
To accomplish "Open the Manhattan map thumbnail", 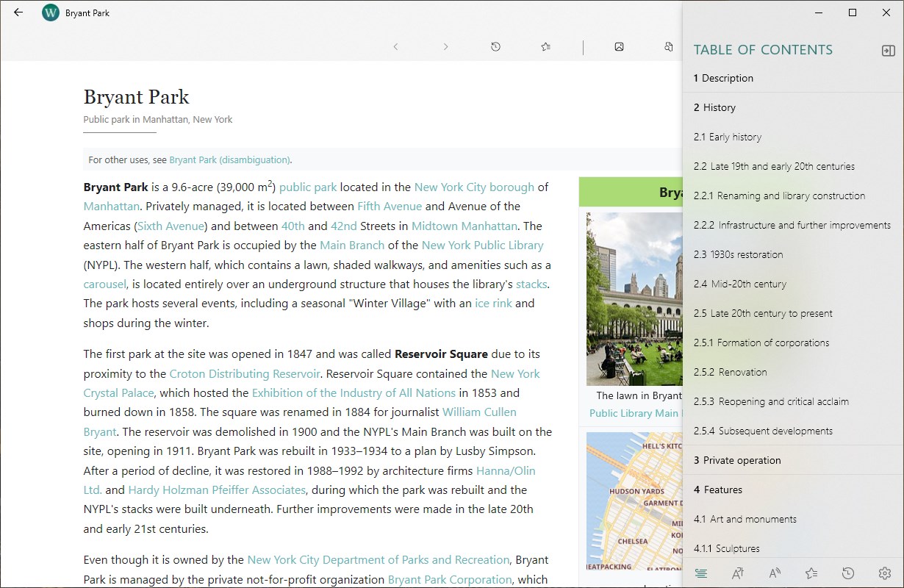I will (x=634, y=502).
